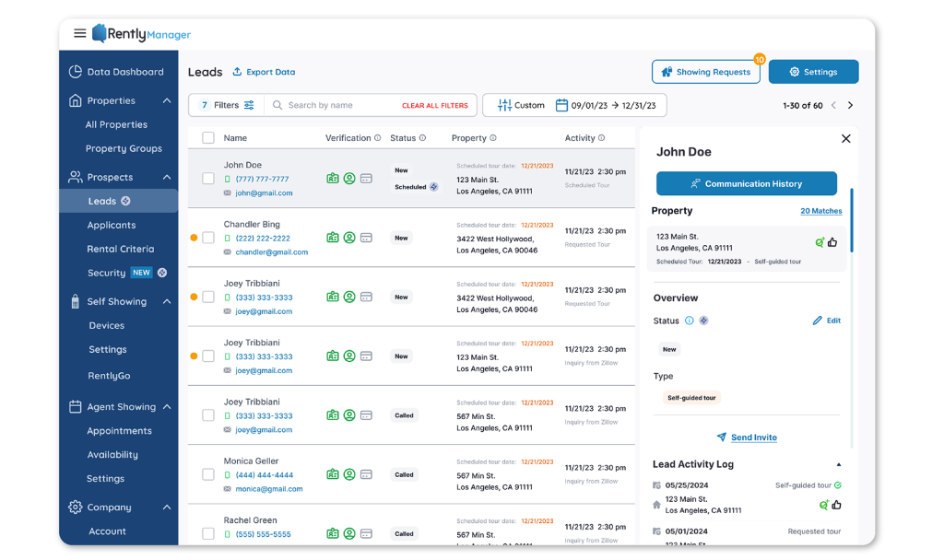
Task: Click the Export Data icon above the leads list
Action: click(x=238, y=72)
